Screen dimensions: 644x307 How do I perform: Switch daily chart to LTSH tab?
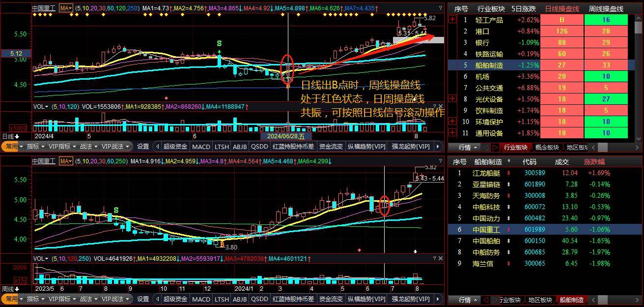[x=222, y=146]
